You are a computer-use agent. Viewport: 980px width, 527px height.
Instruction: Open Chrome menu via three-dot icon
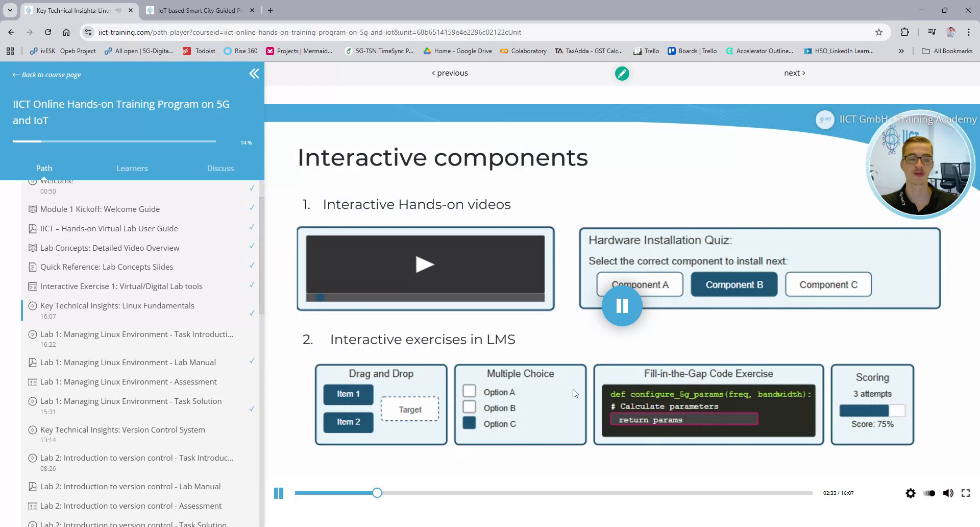click(969, 32)
